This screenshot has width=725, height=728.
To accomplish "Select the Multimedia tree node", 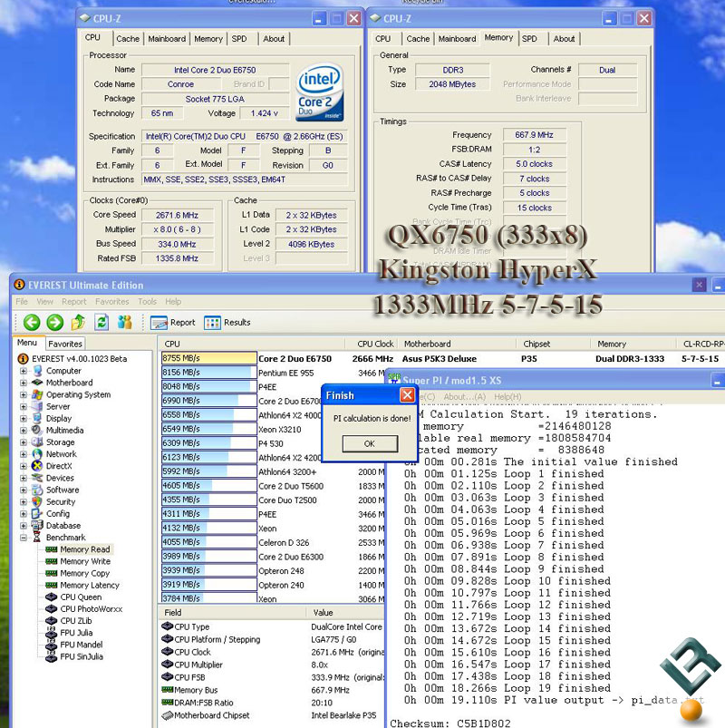I will pyautogui.click(x=65, y=431).
